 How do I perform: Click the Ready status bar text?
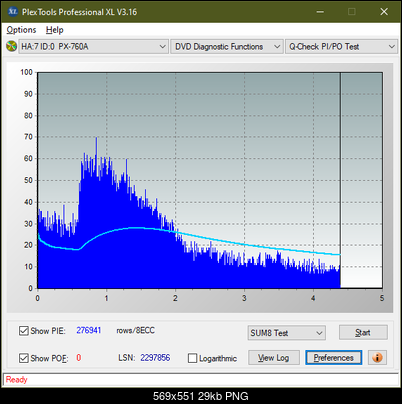(x=16, y=380)
